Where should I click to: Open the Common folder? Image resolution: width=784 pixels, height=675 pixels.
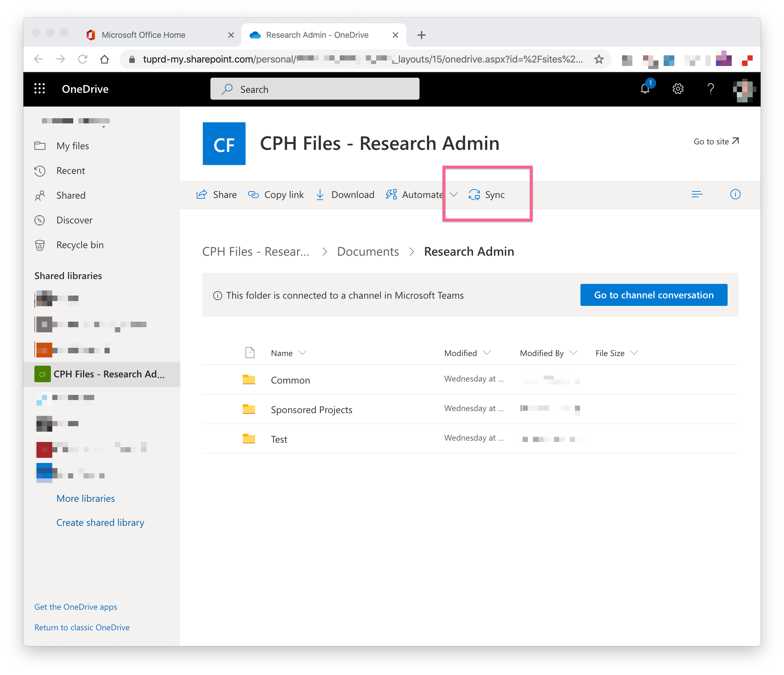click(x=290, y=380)
